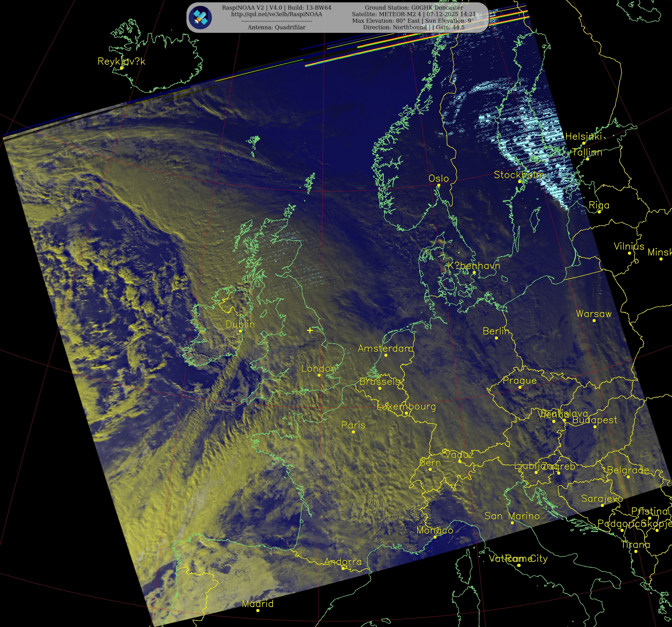Click the Reykjavik city marker dot
Screen dimensions: 672x627
point(121,68)
